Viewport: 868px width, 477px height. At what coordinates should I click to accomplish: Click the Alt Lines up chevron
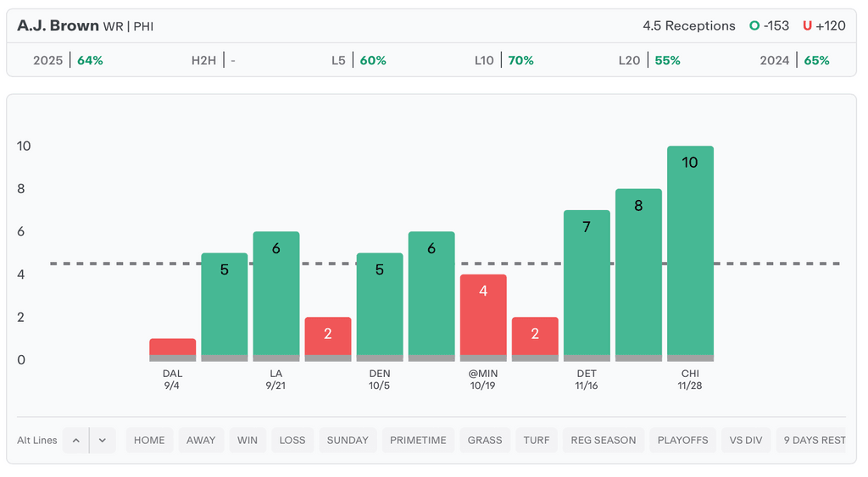pyautogui.click(x=75, y=441)
